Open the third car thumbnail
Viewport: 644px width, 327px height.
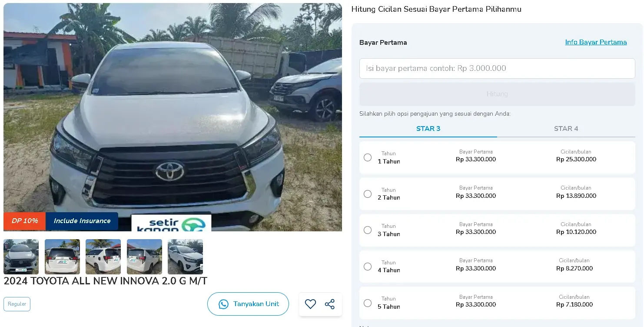pyautogui.click(x=103, y=257)
